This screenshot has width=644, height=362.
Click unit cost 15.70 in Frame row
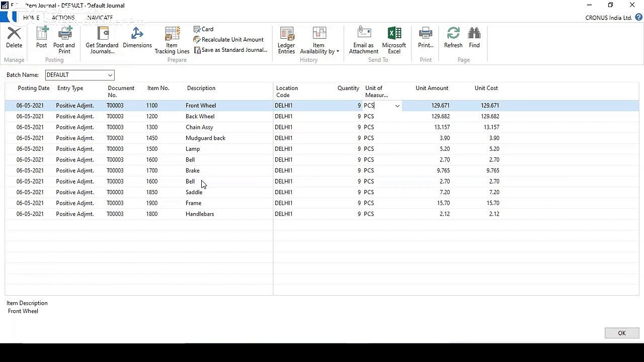click(x=493, y=203)
